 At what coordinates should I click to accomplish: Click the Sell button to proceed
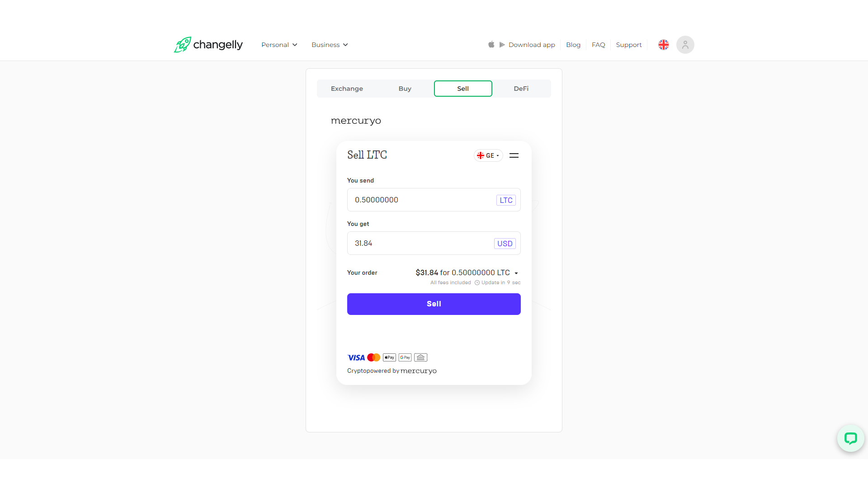click(x=434, y=303)
